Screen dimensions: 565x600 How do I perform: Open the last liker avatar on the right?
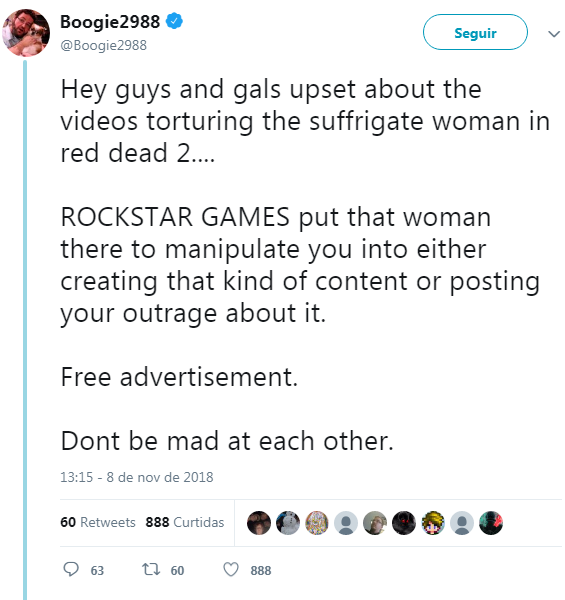pos(491,523)
